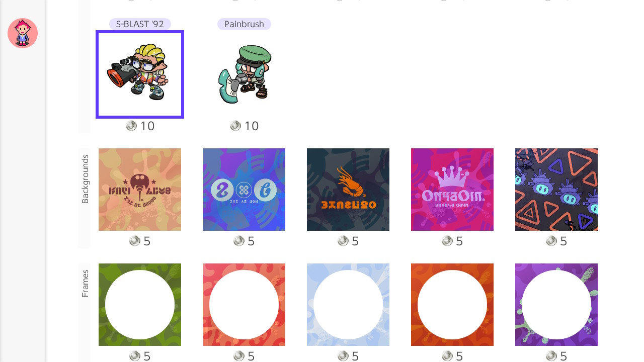644x362 pixels.
Task: Choose the pink crown logo background
Action: tap(452, 190)
